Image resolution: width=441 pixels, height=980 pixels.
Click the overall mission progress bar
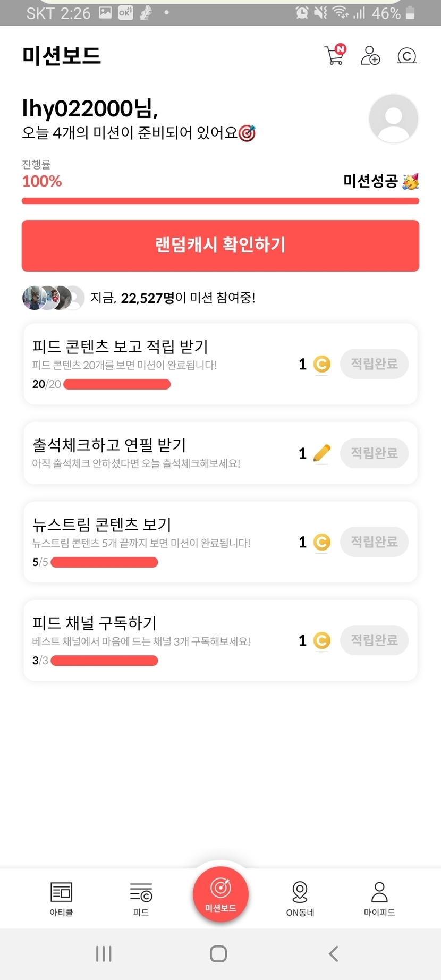point(220,201)
